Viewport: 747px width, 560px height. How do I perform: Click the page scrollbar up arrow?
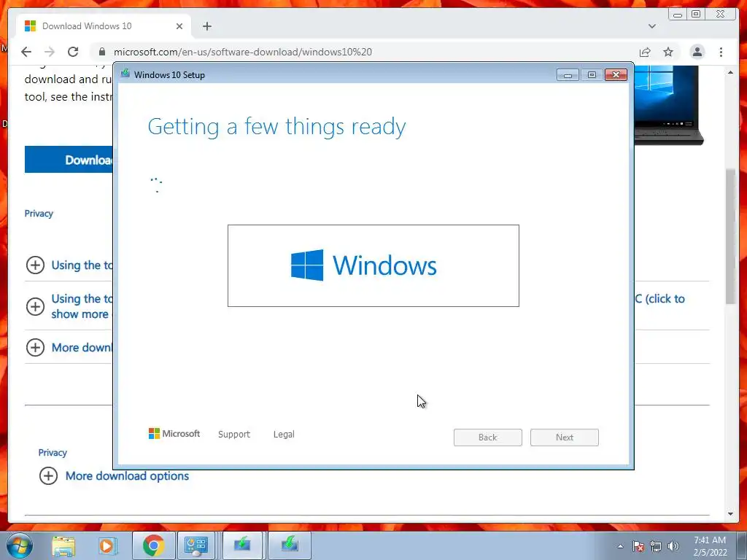[x=730, y=73]
